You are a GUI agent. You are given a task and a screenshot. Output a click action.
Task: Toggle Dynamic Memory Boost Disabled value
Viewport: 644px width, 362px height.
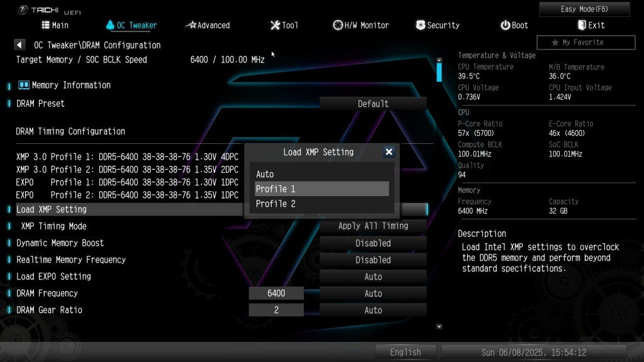[x=373, y=243]
